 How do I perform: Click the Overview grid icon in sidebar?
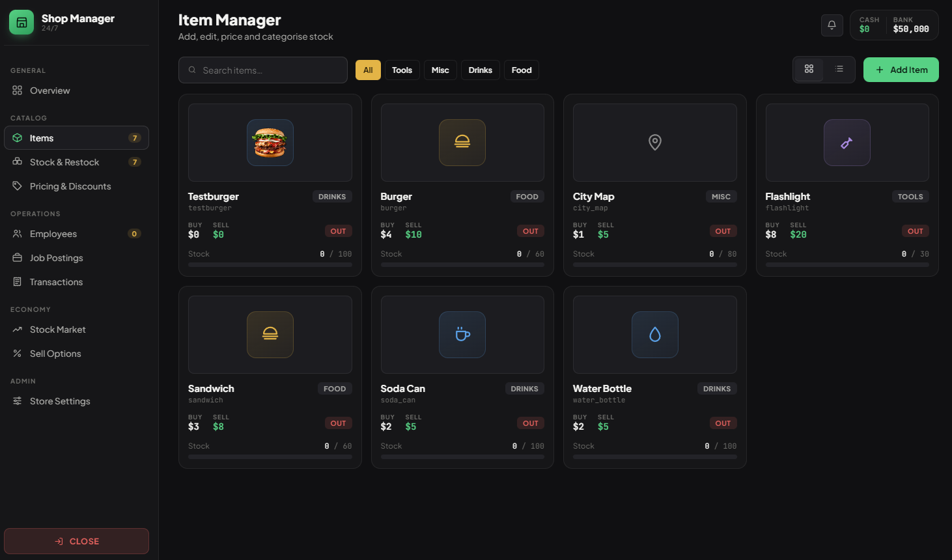click(x=18, y=91)
